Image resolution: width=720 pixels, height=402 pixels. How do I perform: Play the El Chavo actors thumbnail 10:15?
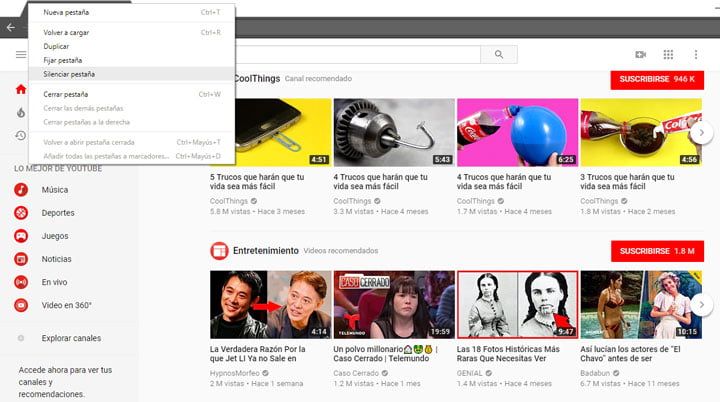pos(641,305)
